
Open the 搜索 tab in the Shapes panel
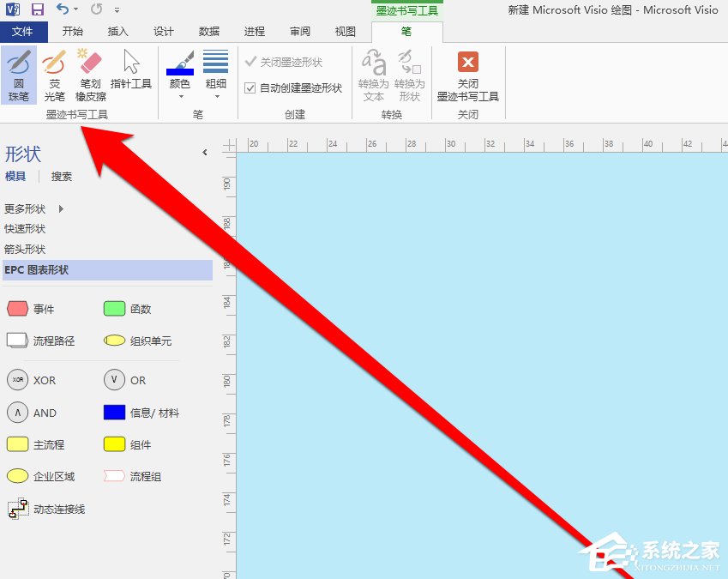tap(61, 176)
